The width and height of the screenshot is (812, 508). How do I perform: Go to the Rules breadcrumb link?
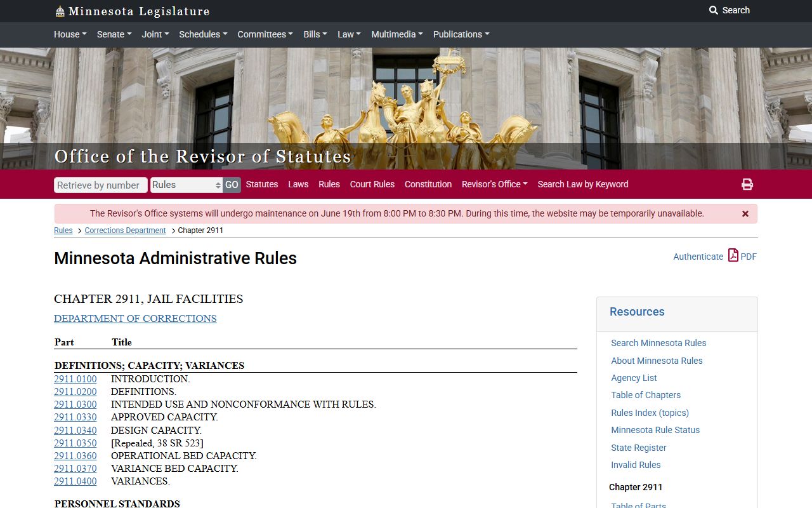63,231
